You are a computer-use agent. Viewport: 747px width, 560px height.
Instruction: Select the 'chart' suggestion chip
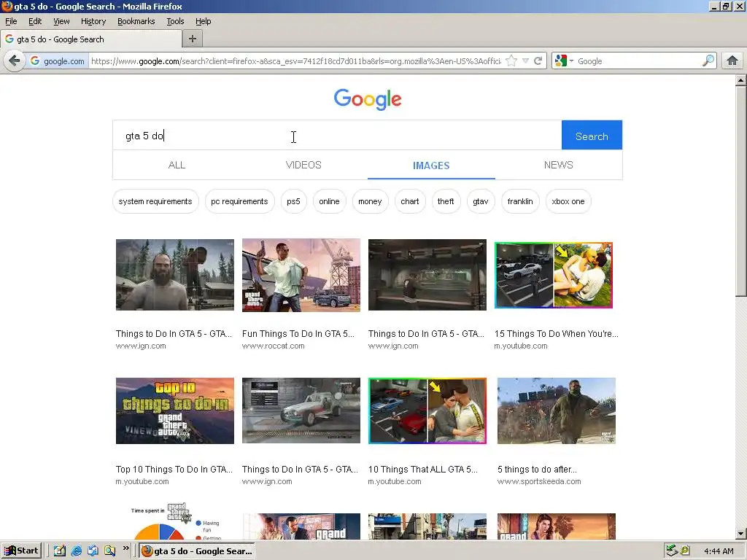(x=410, y=201)
